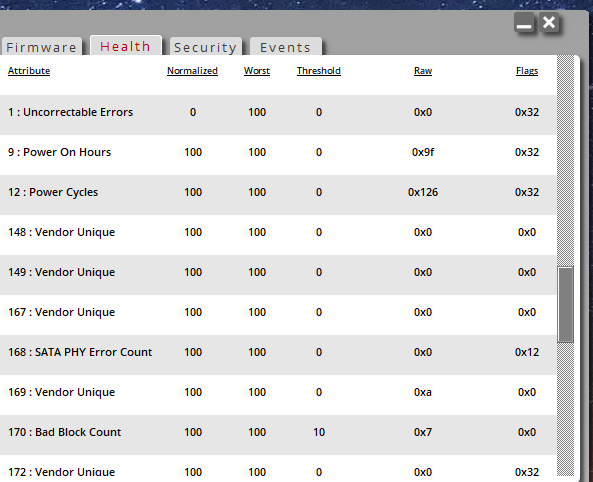Viewport: 593px width, 482px height.
Task: Click the Flags column header
Action: (x=527, y=71)
